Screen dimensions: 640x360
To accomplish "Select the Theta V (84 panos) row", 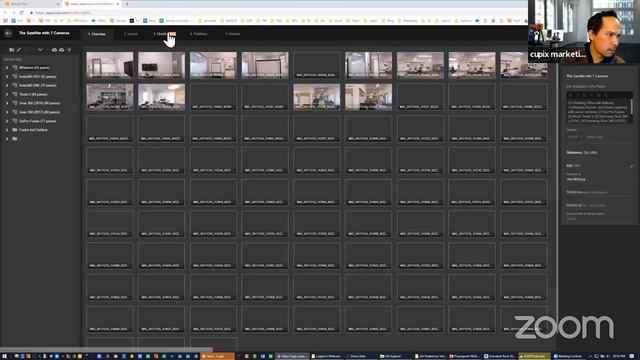I will pos(33,94).
